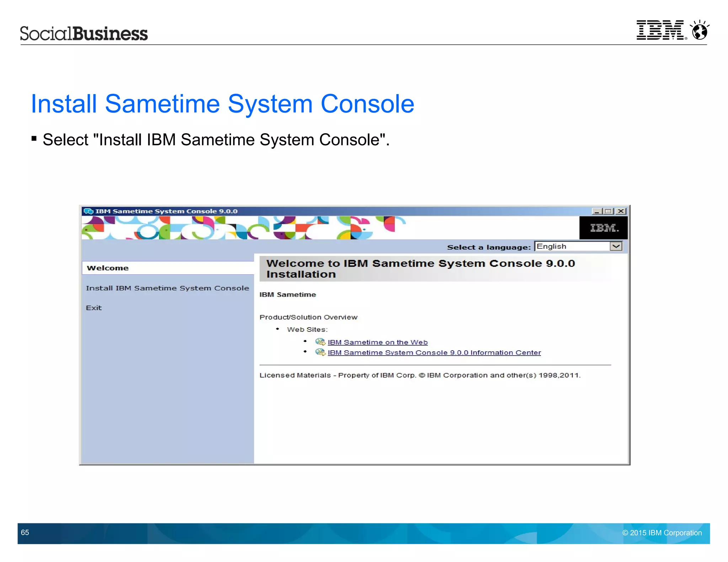
Task: Click the Sametime app icon in title bar
Action: tap(88, 211)
